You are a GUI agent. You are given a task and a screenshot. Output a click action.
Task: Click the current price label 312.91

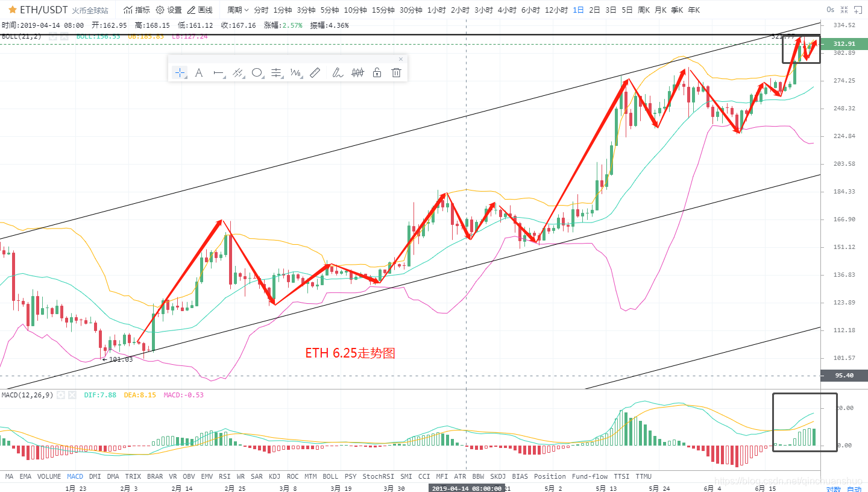pyautogui.click(x=844, y=44)
